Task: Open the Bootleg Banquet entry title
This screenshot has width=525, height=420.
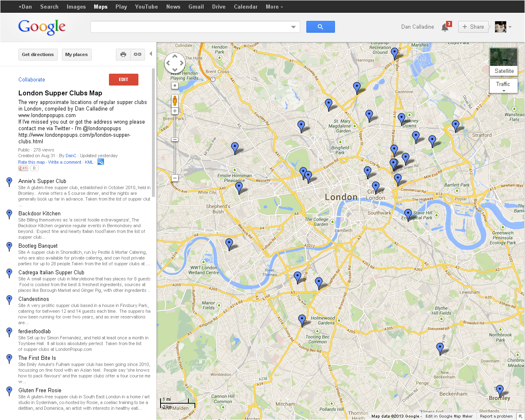Action: click(38, 246)
